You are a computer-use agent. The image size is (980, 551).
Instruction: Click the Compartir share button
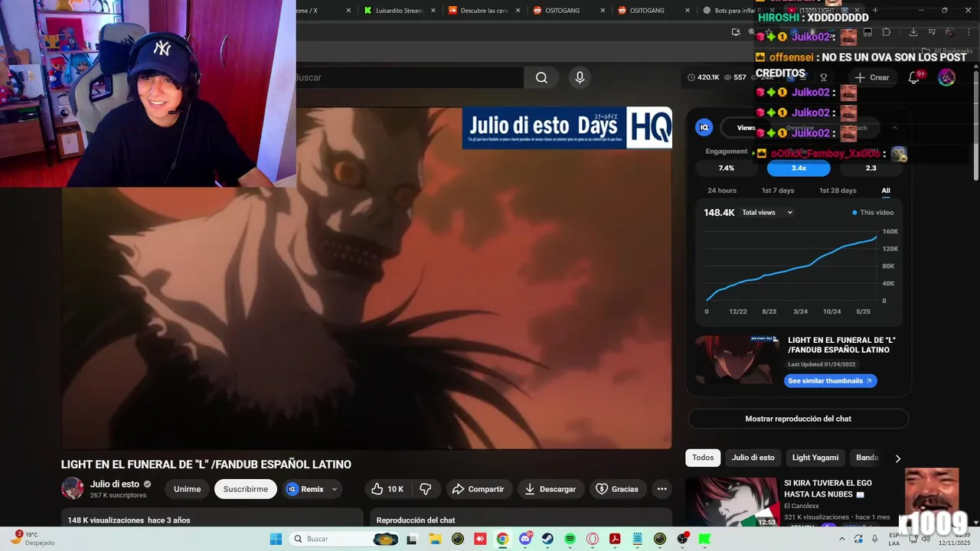point(478,489)
